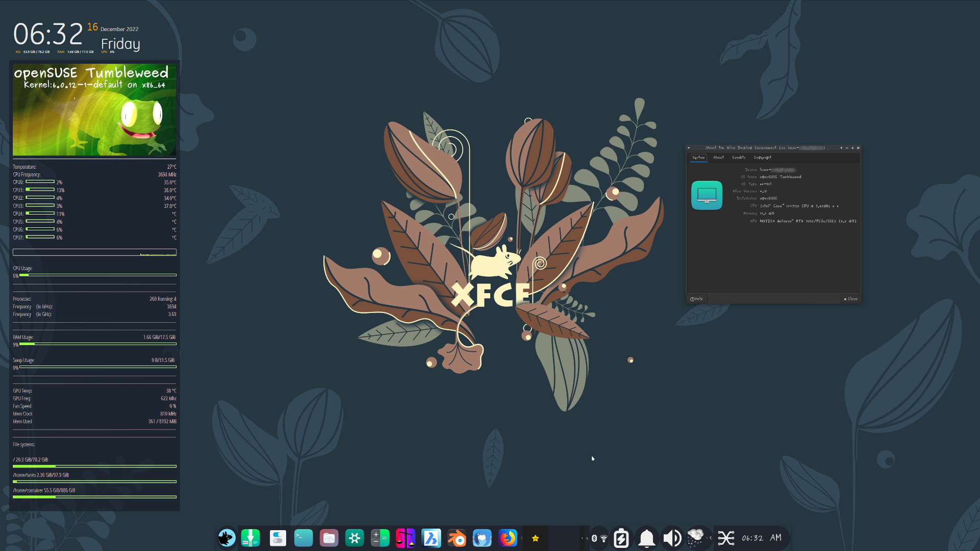Open Blender from the dock

[x=457, y=538]
